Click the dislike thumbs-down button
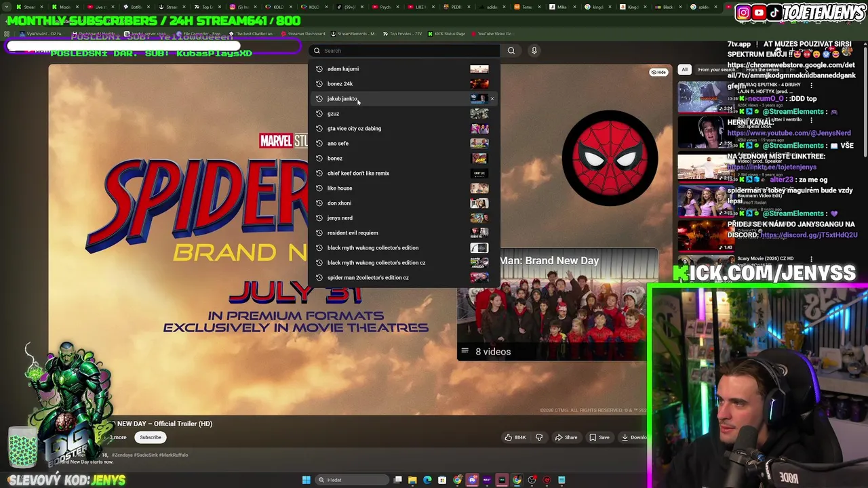This screenshot has height=488, width=868. (x=539, y=438)
